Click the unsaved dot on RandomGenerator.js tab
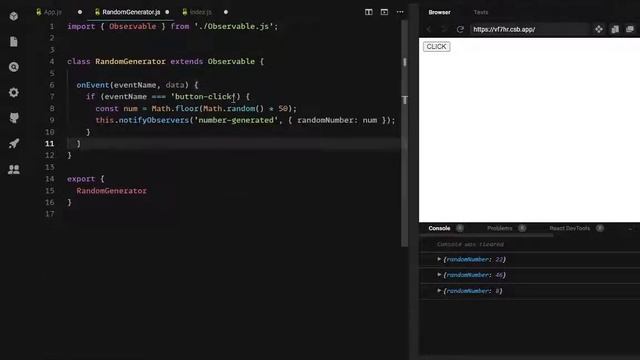Screen dimensions: 640x360 (x=167, y=12)
